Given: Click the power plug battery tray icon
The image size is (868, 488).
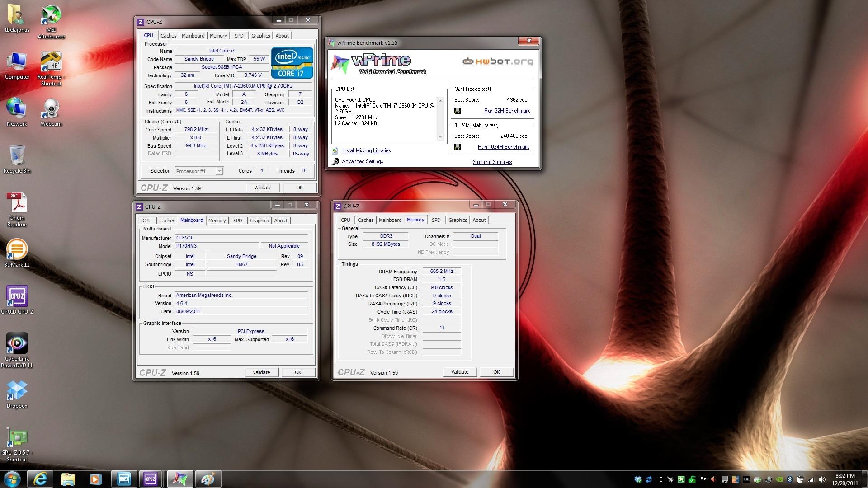Looking at the screenshot, I should tap(800, 479).
